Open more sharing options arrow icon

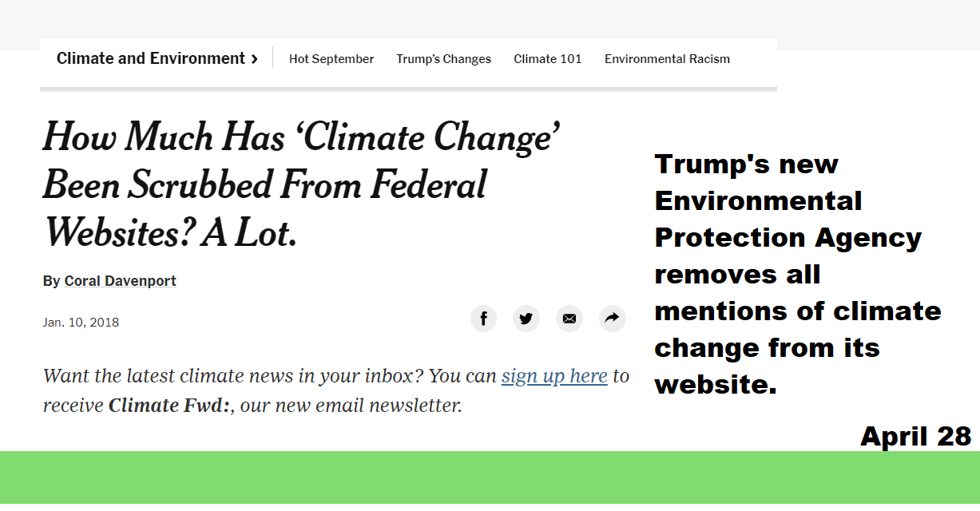(x=612, y=319)
